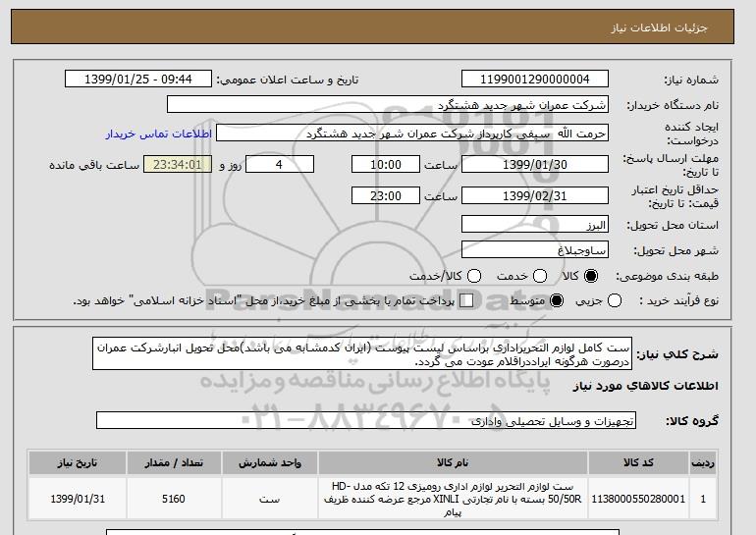756x535 pixels.
Task: Click the item name cell with XINLI
Action: (x=453, y=499)
